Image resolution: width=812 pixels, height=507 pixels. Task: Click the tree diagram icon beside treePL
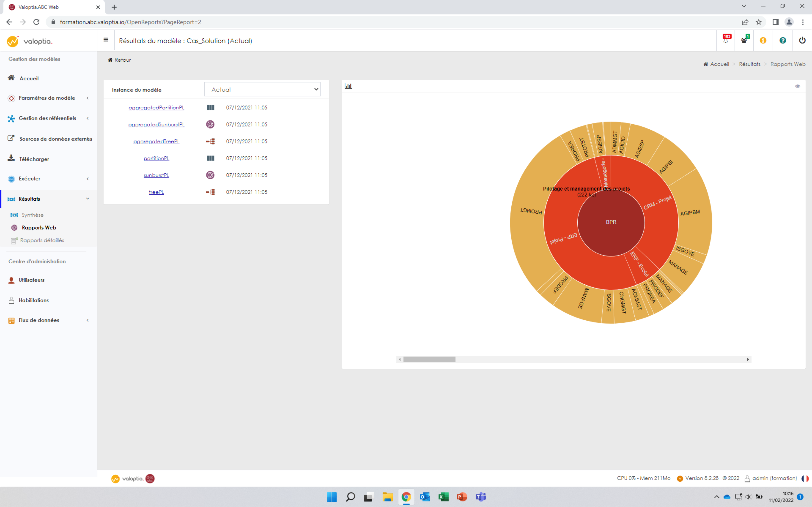coord(210,192)
